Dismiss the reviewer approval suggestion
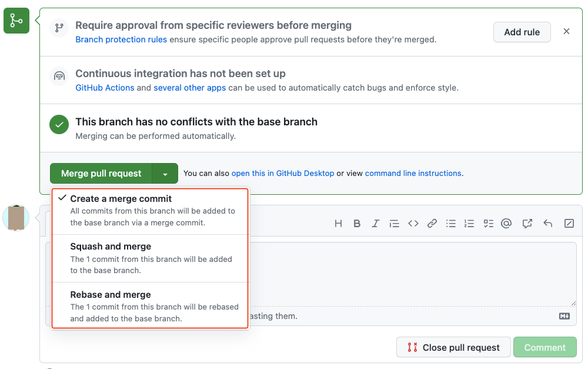The width and height of the screenshot is (588, 369). pos(566,32)
